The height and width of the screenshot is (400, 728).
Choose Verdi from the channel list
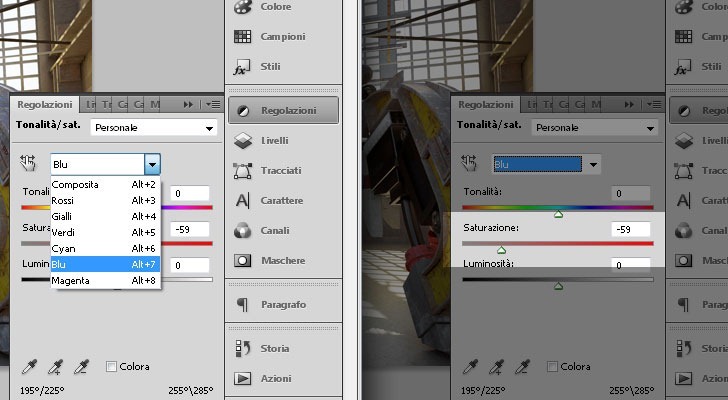(105, 232)
